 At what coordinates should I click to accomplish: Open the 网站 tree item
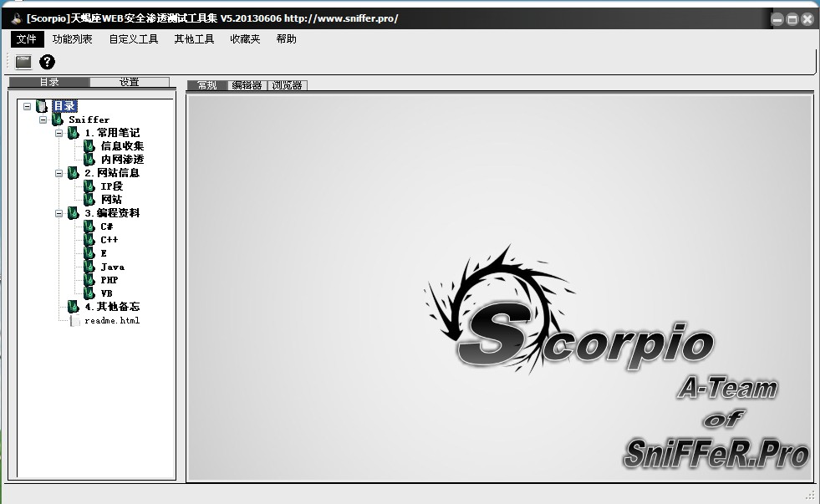tap(111, 200)
